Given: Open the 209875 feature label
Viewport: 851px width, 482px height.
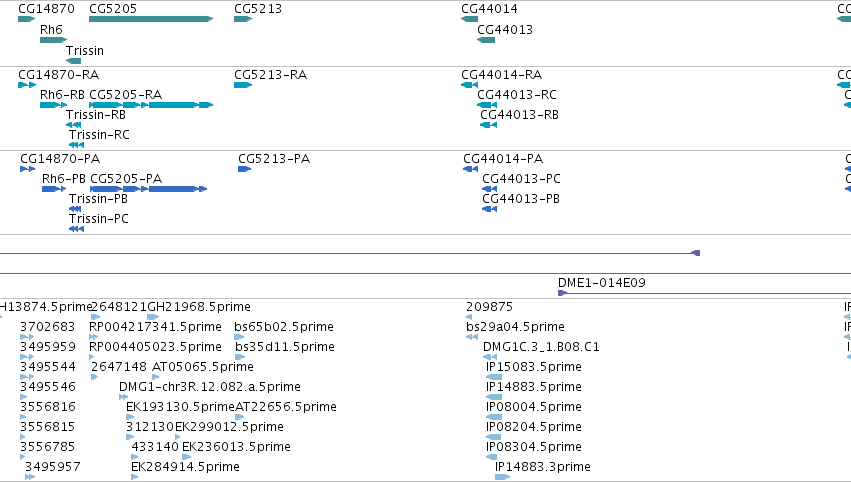Looking at the screenshot, I should coord(490,307).
